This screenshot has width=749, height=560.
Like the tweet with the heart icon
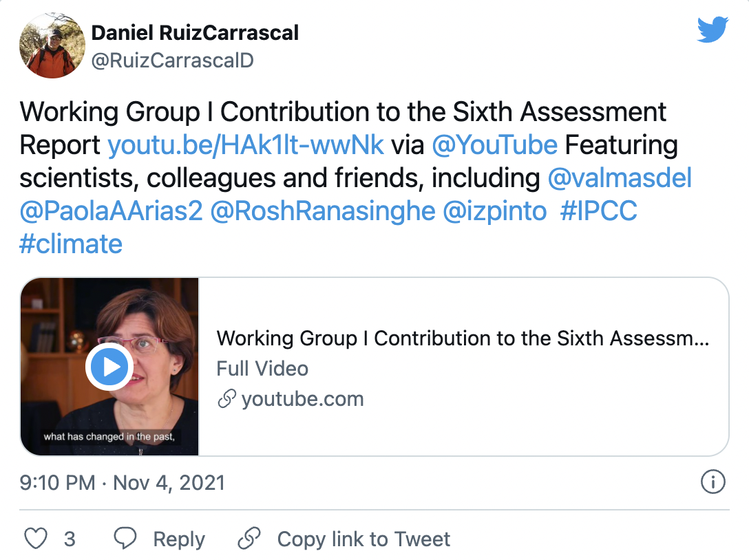coord(36,539)
